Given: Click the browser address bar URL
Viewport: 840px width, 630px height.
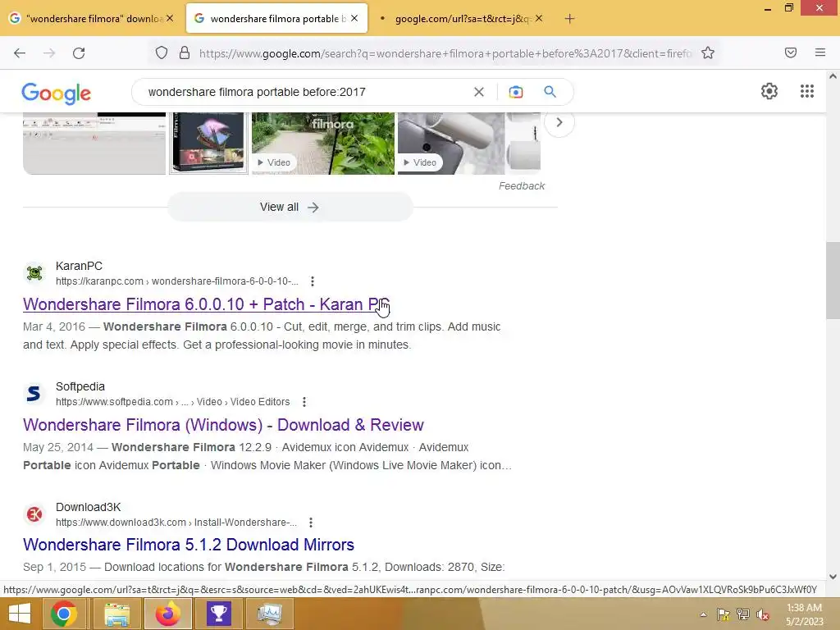Looking at the screenshot, I should [445, 53].
